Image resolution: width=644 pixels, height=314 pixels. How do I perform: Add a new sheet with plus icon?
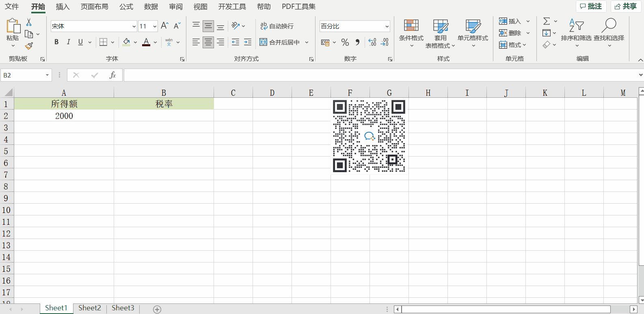coord(157,309)
